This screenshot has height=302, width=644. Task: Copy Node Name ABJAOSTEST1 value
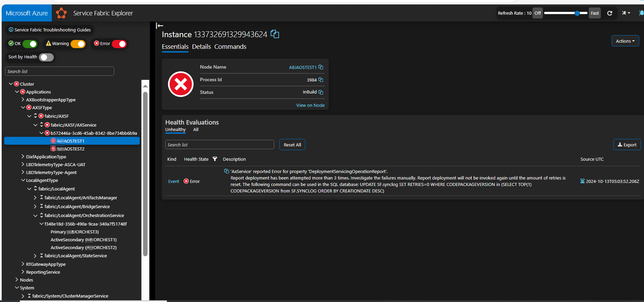pyautogui.click(x=321, y=67)
